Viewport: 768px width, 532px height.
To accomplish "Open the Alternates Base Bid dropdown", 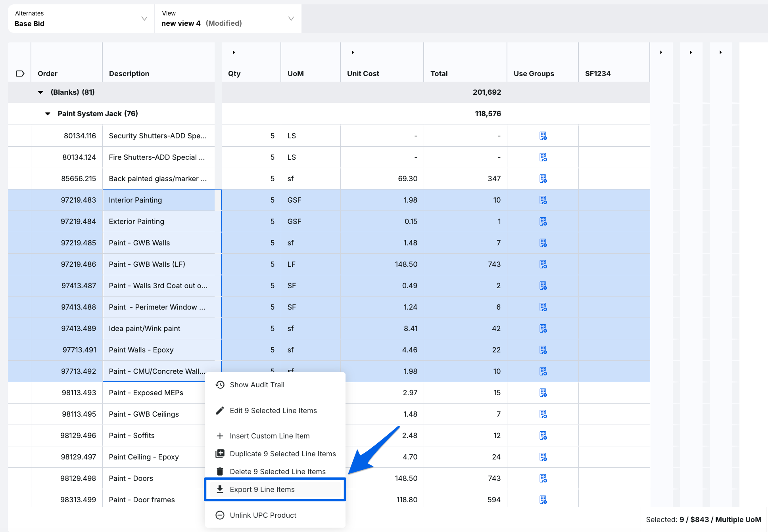I will [x=81, y=19].
